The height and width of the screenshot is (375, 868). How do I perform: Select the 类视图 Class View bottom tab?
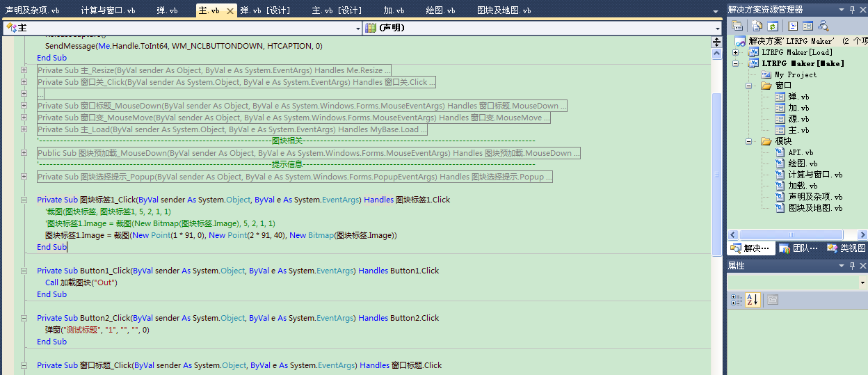(846, 248)
